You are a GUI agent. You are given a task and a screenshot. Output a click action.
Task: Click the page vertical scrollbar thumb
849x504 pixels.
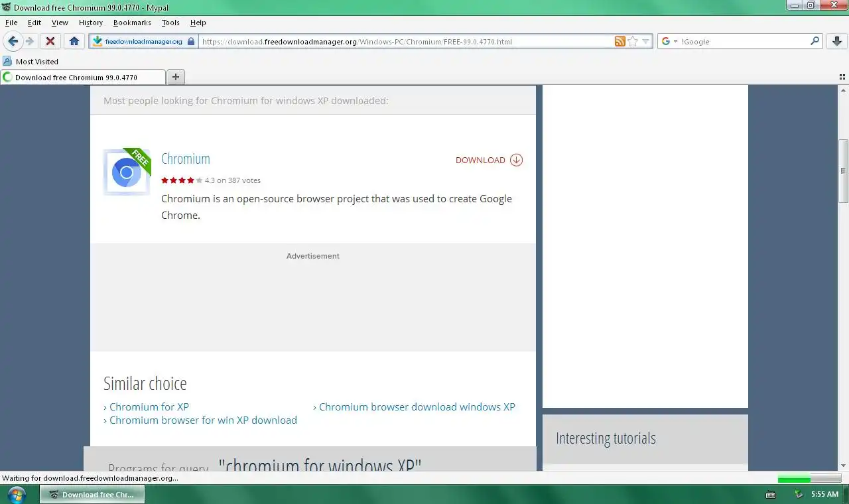click(844, 170)
